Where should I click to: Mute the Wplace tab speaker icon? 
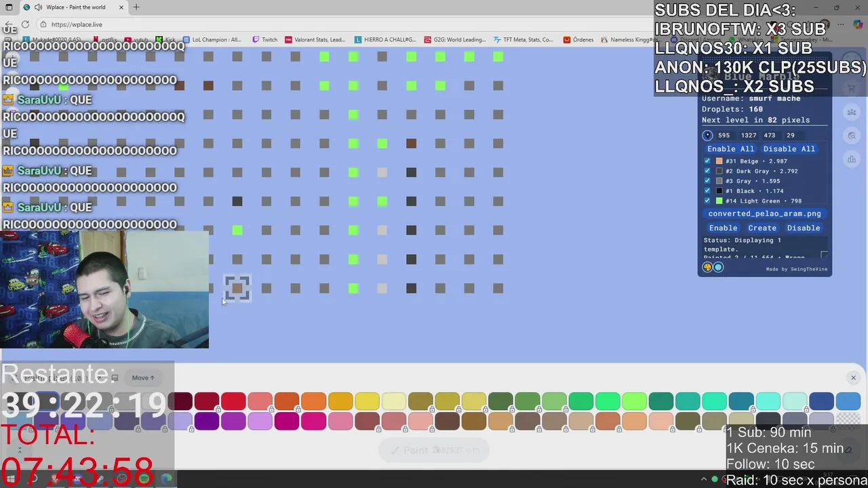[x=37, y=7]
